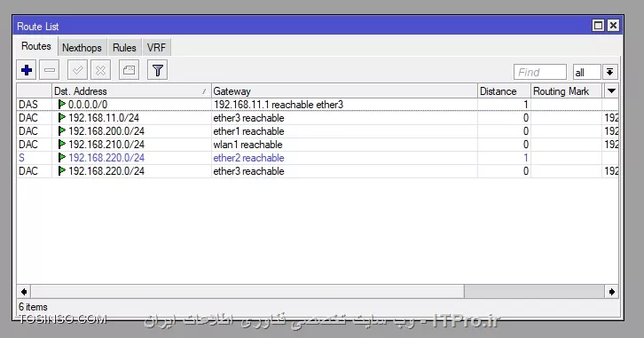Click the 'ether1 reachable' gateway cell
Viewport: 644px width, 338px height.
[344, 131]
